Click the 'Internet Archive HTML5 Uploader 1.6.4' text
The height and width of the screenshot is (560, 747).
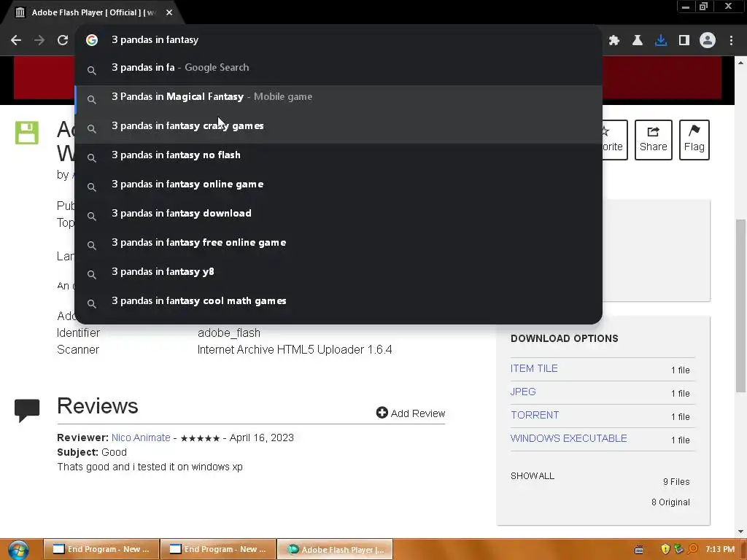click(295, 349)
